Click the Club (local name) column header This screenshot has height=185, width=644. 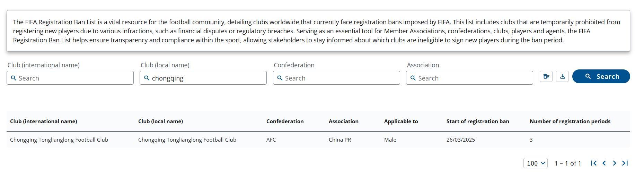[160, 121]
